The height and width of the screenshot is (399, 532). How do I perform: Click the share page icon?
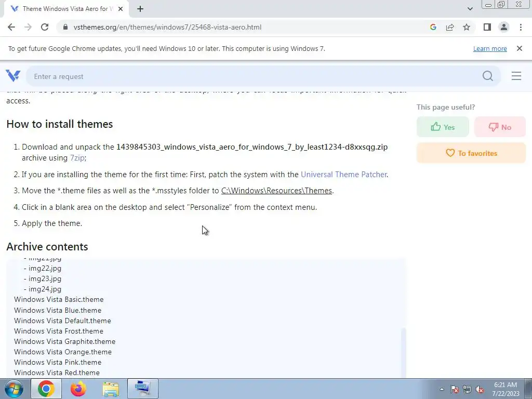[x=450, y=27]
